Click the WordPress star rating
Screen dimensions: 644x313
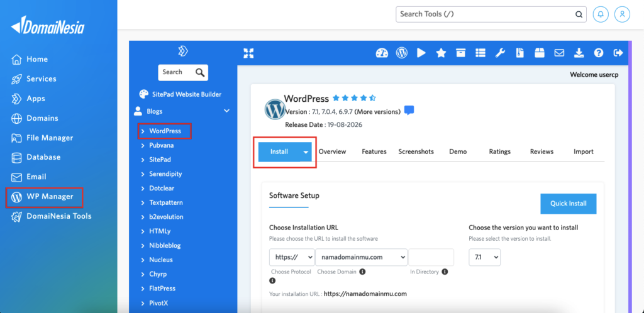pyautogui.click(x=354, y=98)
